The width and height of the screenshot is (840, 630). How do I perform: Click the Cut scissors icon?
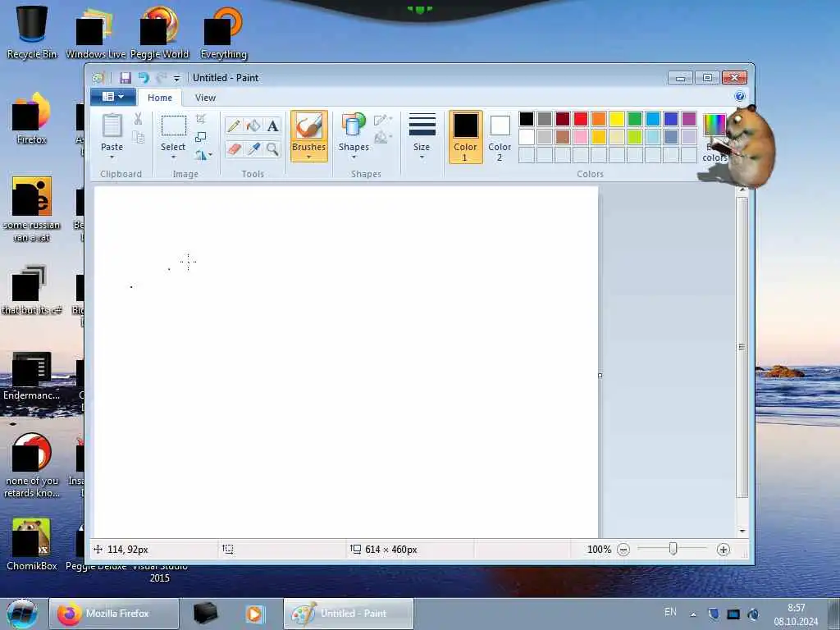(x=138, y=119)
